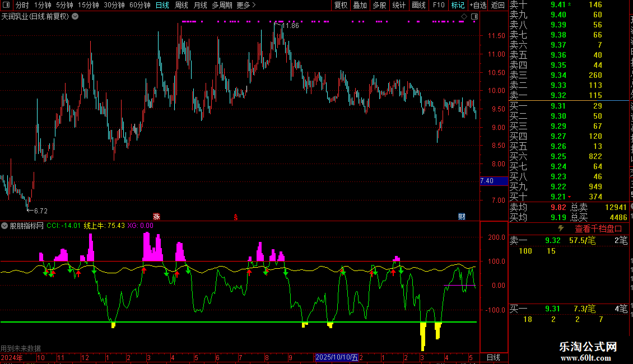Expand the 股朋指标网 indicator dropdown arrow
Viewport: 633px width, 364px height.
point(4,226)
